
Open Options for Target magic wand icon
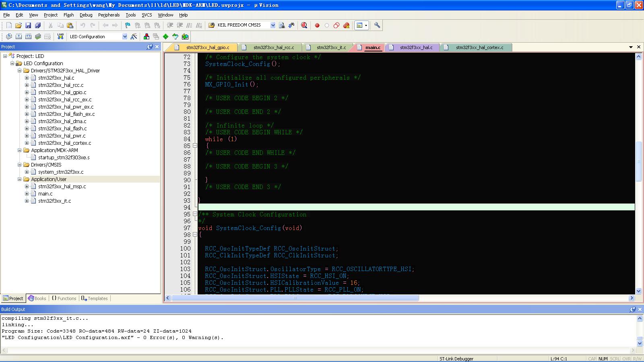(134, 37)
